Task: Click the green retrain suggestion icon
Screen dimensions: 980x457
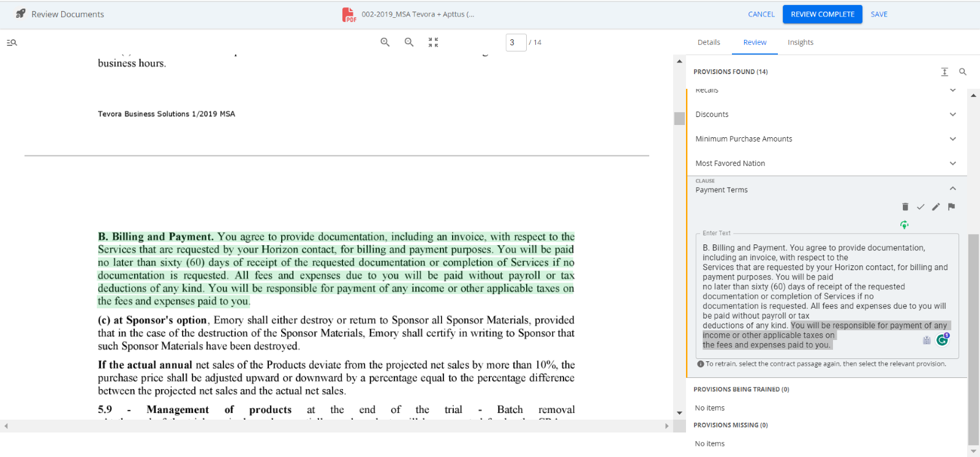Action: tap(904, 225)
